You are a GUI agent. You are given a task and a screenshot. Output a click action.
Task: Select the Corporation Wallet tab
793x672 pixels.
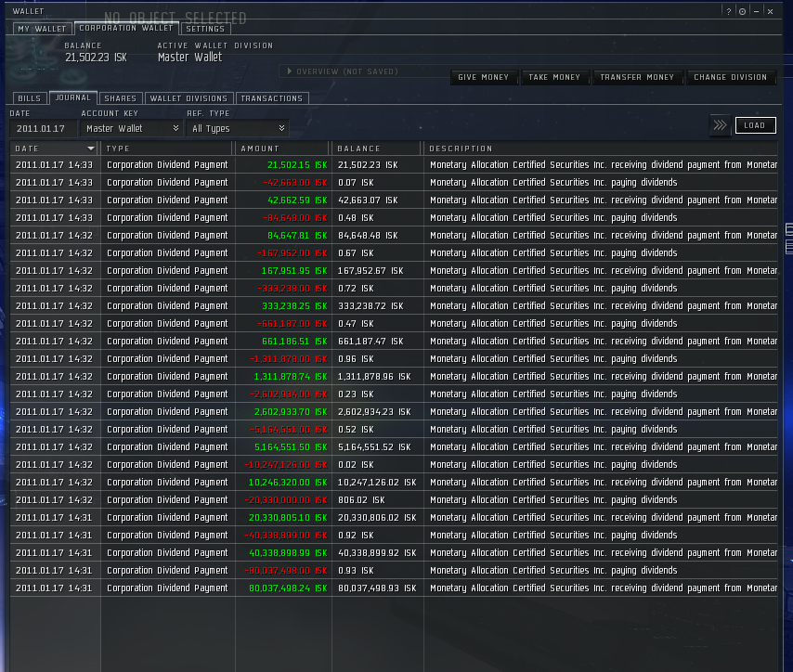[x=126, y=29]
